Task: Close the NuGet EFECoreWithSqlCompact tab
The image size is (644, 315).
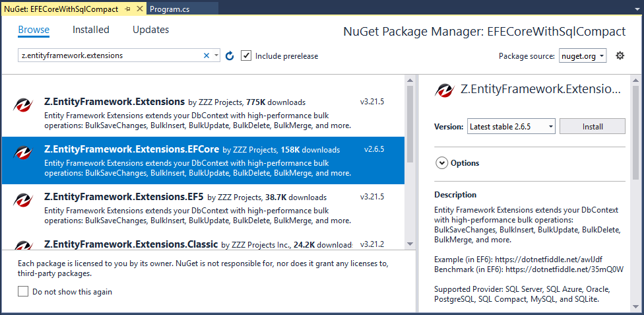Action: [x=140, y=9]
